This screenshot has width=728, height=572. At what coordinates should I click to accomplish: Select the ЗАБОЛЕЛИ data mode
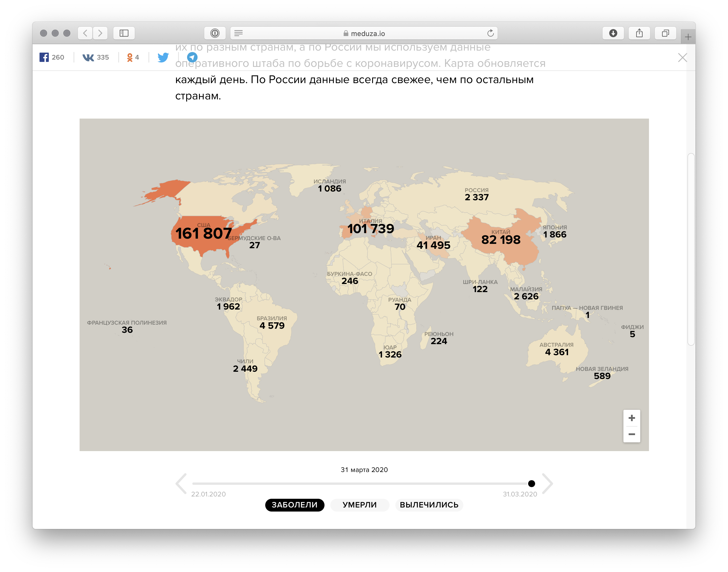[294, 505]
